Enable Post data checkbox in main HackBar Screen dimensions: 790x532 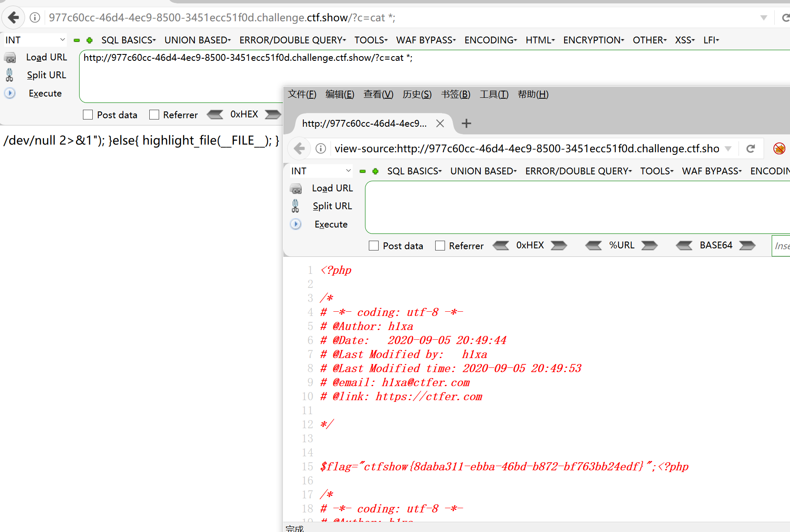(x=88, y=115)
